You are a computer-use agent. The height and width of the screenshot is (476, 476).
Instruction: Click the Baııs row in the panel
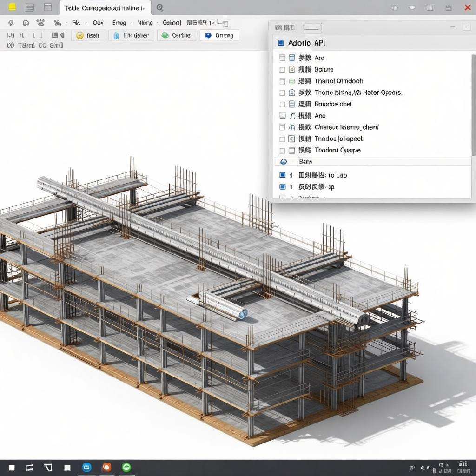point(373,161)
